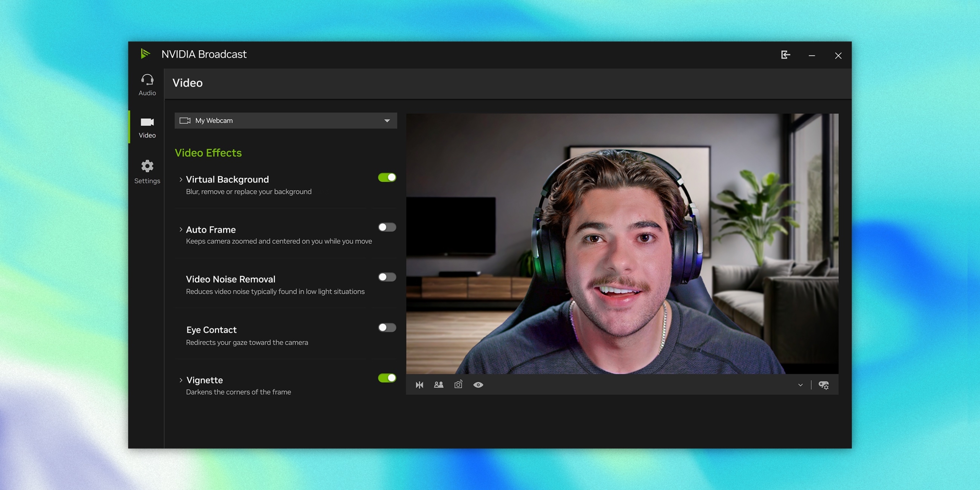Click the Vignette label
This screenshot has width=980, height=490.
tap(204, 380)
